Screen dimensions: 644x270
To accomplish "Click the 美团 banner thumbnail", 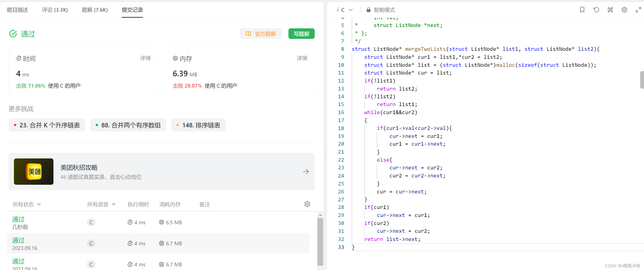I will pyautogui.click(x=34, y=171).
